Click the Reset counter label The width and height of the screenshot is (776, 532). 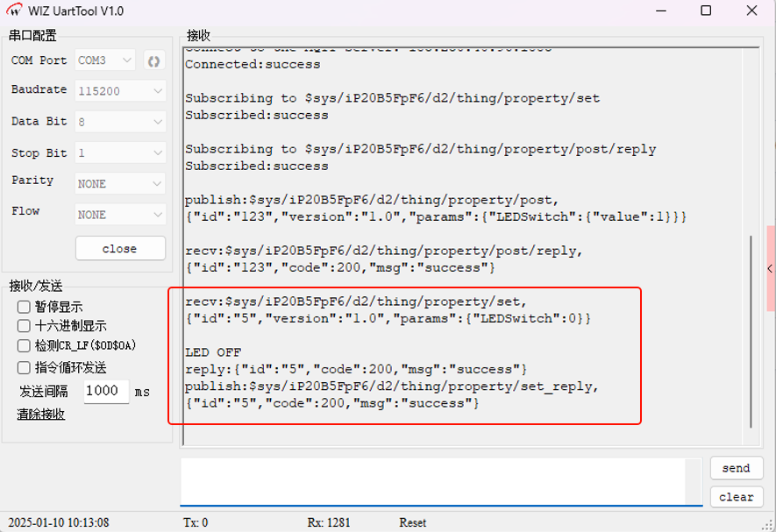click(x=412, y=522)
